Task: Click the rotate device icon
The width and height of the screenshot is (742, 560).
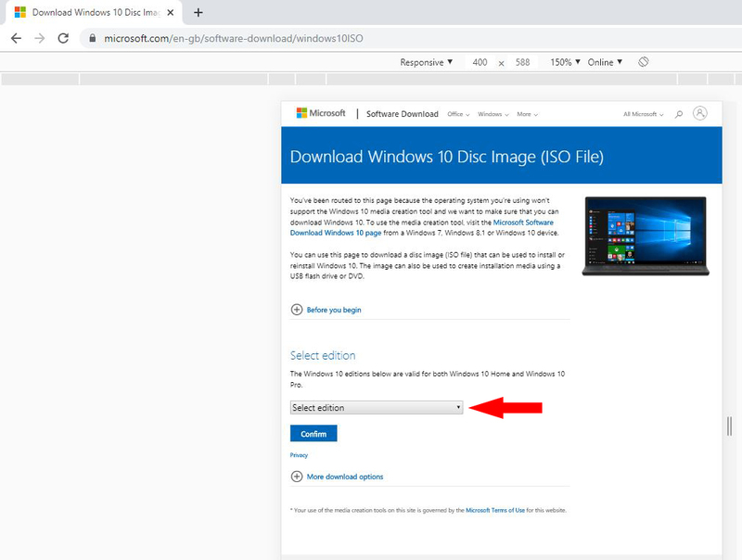Action: point(643,62)
